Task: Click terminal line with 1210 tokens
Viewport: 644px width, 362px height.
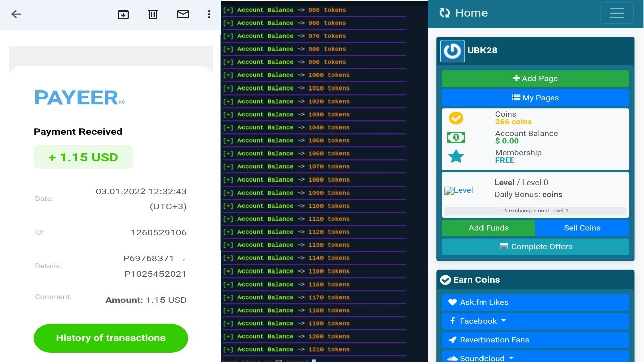Action: pos(286,350)
